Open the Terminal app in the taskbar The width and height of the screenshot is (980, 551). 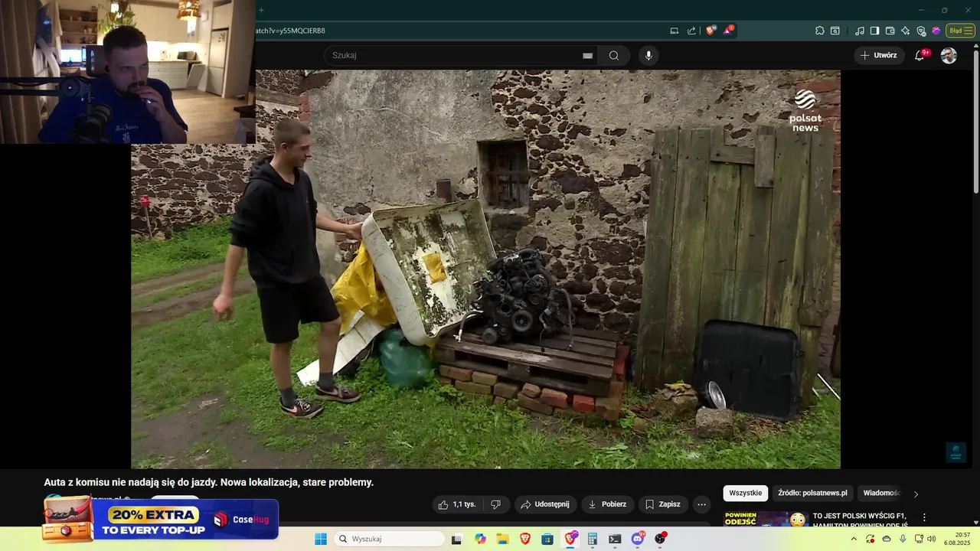(x=615, y=539)
